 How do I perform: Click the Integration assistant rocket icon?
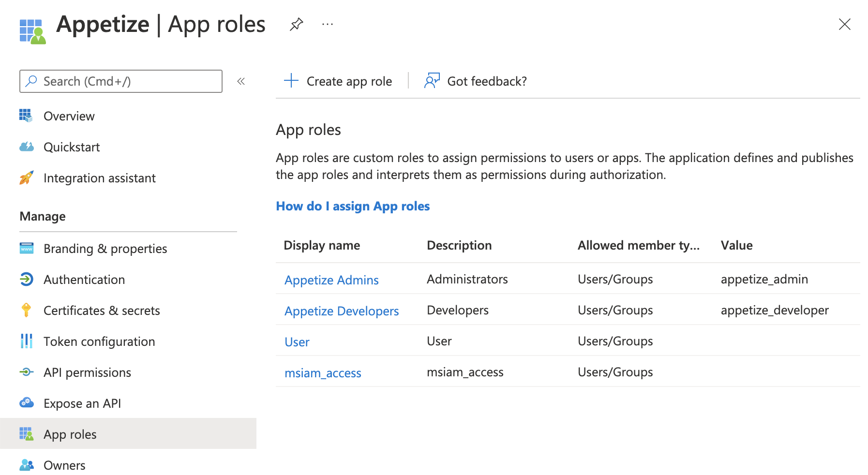tap(27, 178)
